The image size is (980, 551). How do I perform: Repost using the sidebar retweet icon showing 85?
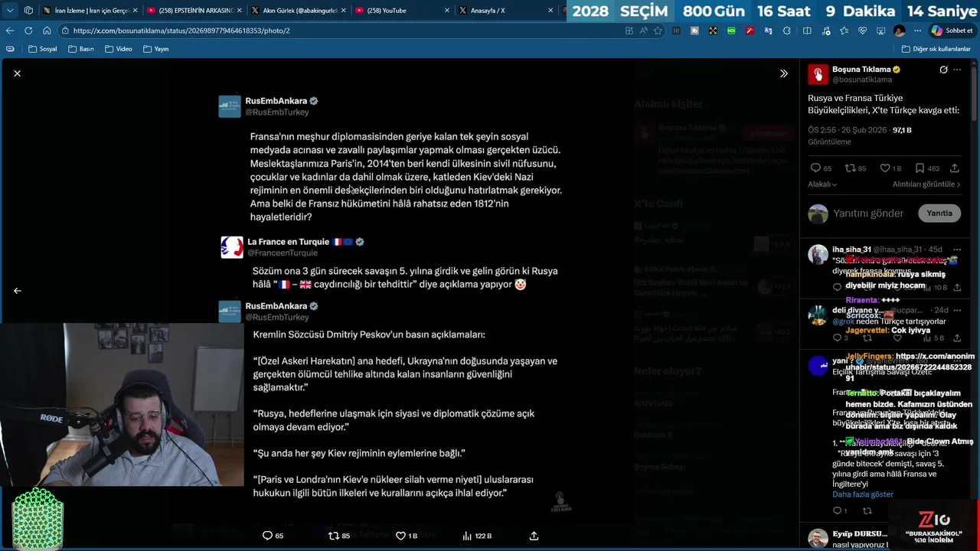[x=855, y=168]
